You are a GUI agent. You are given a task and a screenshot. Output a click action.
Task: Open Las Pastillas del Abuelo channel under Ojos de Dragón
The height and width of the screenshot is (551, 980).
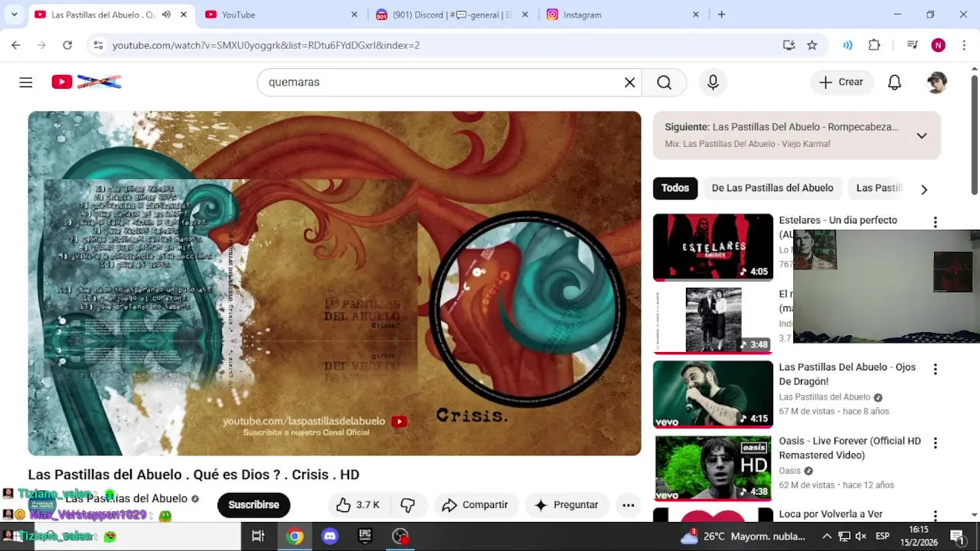(825, 397)
